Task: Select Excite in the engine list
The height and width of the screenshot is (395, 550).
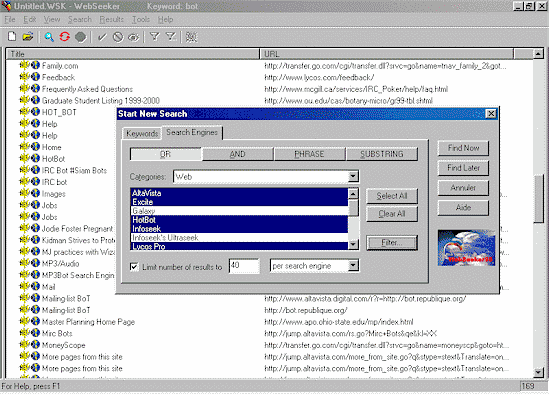Action: [x=239, y=202]
